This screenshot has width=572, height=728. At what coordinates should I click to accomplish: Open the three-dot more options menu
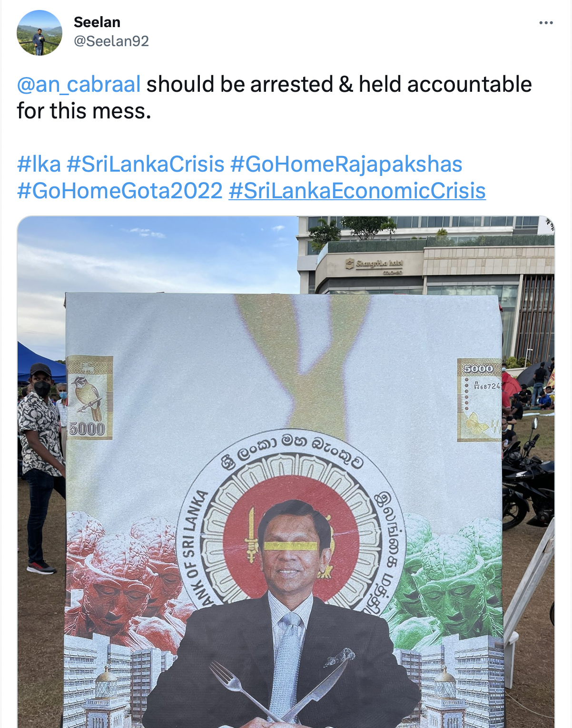point(546,23)
